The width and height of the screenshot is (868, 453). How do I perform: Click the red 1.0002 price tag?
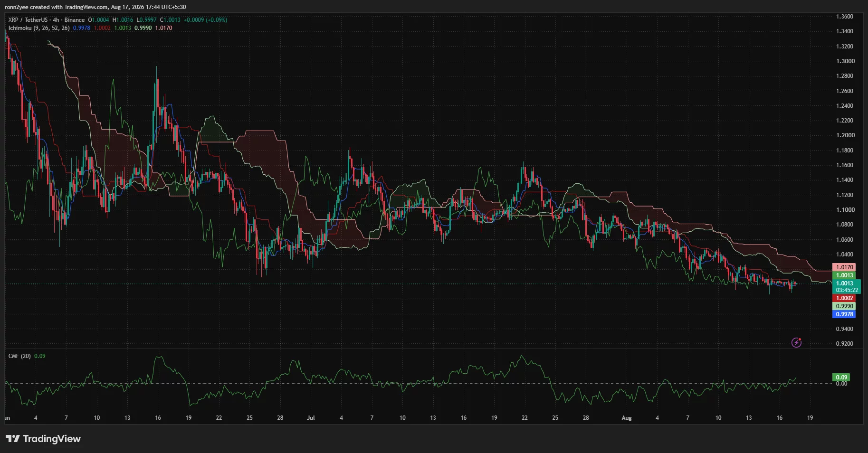[x=844, y=298]
